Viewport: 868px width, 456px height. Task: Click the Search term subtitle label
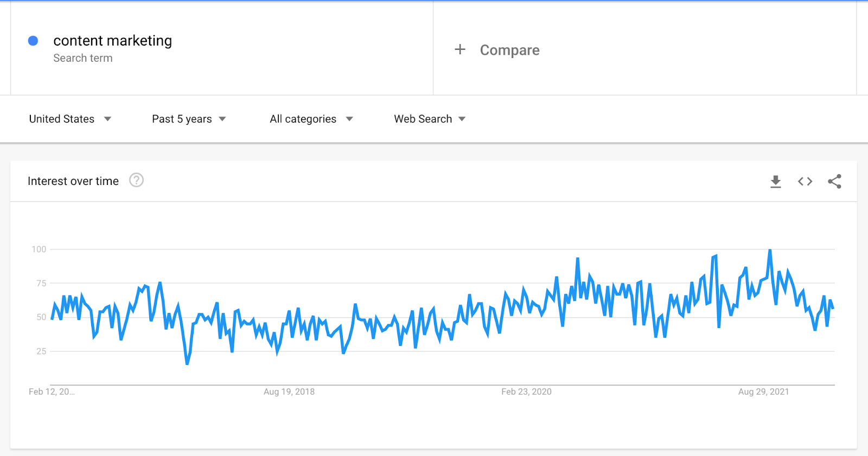[x=83, y=58]
